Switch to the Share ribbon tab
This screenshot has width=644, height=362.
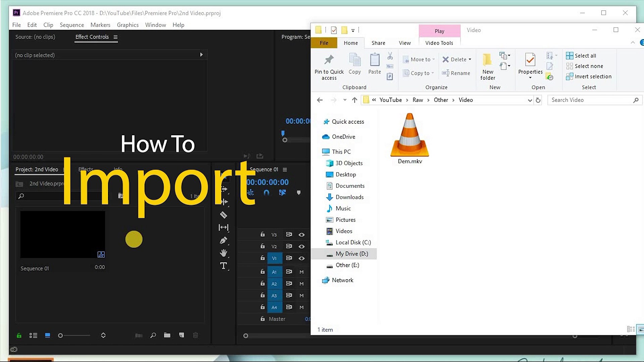tap(378, 43)
